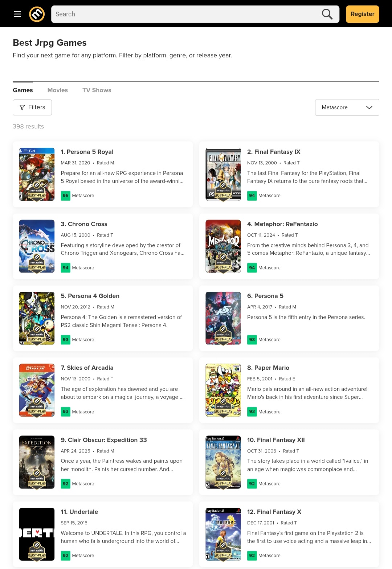Screen dimensions: 392x569
Task: Click the 94 Metascore badge for Metaphor: ReFantazio
Action: (x=252, y=267)
